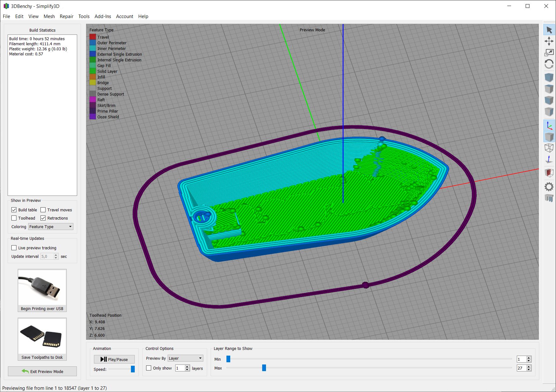Increase the Update interval spinner
Screen dimensions: 556x392
(56, 255)
